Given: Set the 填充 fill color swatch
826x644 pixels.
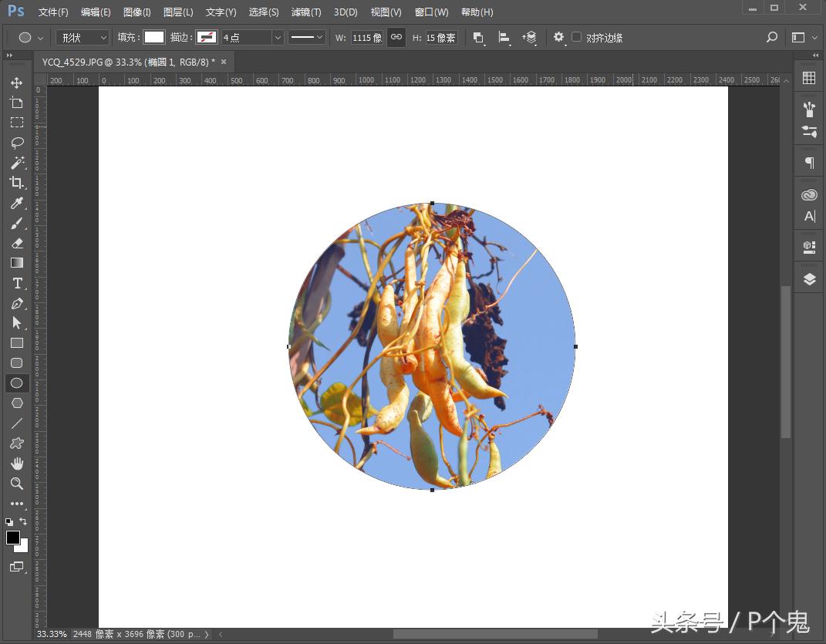Looking at the screenshot, I should point(153,37).
